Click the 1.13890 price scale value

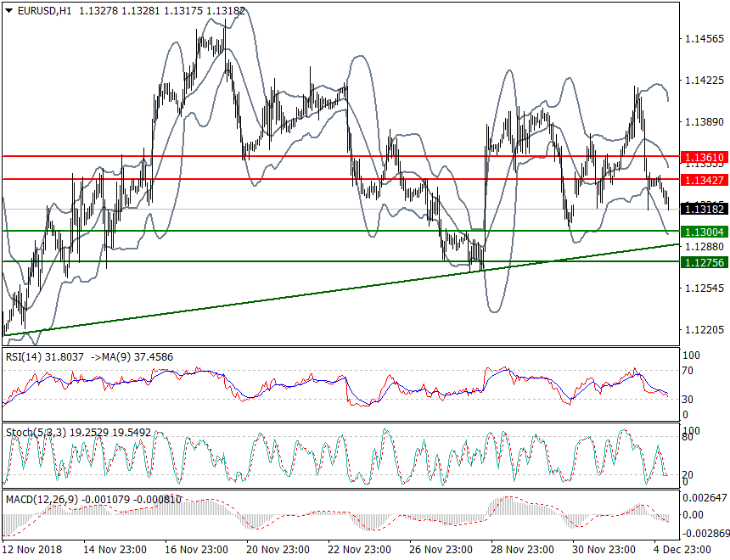click(705, 122)
